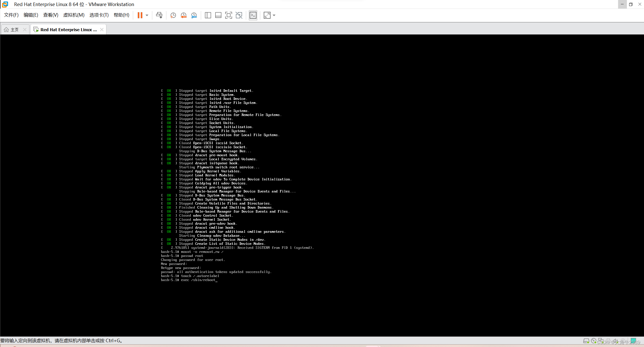Screen dimensions: 644x347
Task: Open the 选项卡(T) menu
Action: tap(99, 15)
